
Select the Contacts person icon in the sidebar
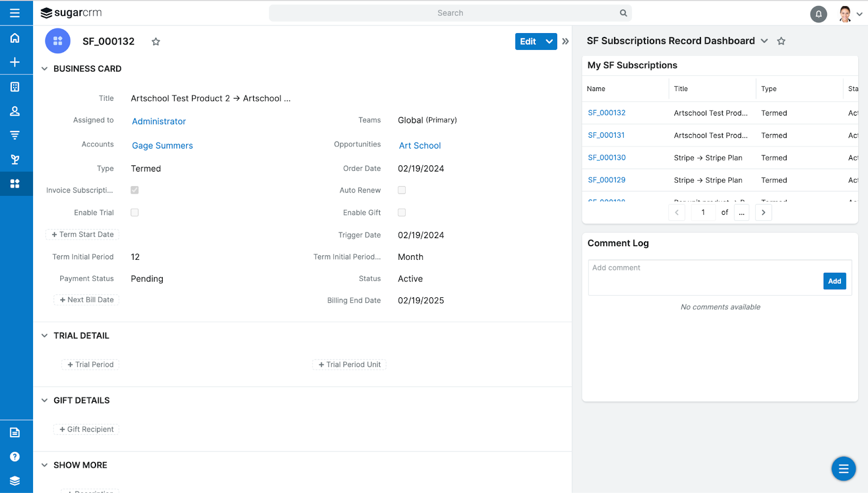point(15,111)
